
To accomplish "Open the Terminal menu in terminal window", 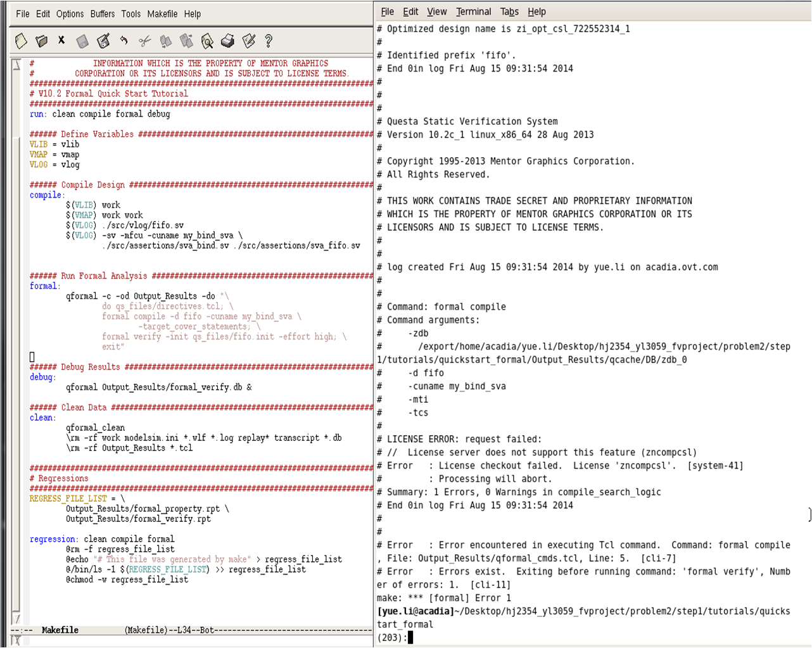I will coord(473,12).
